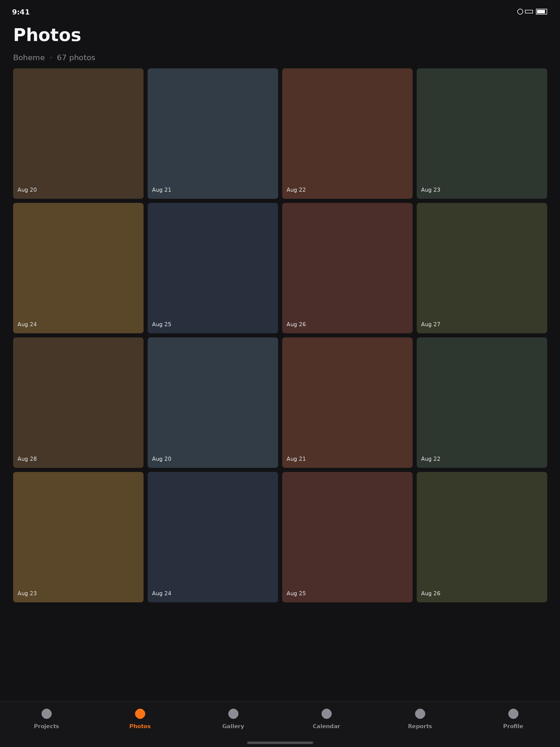
Task: Open the Projects tab
Action: coord(46,719)
